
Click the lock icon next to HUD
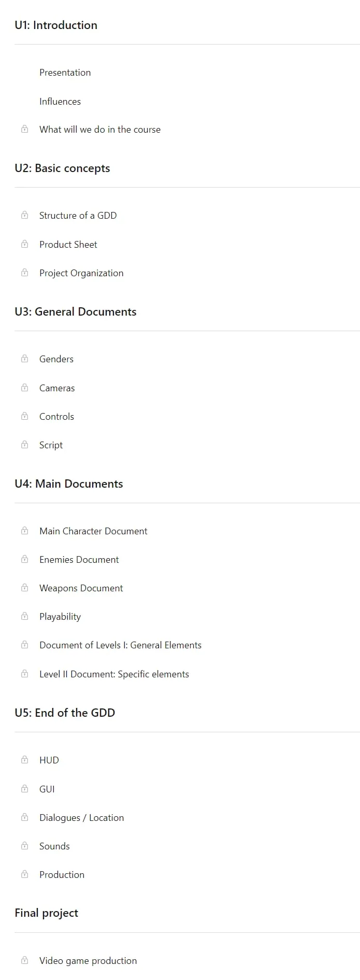click(x=24, y=760)
